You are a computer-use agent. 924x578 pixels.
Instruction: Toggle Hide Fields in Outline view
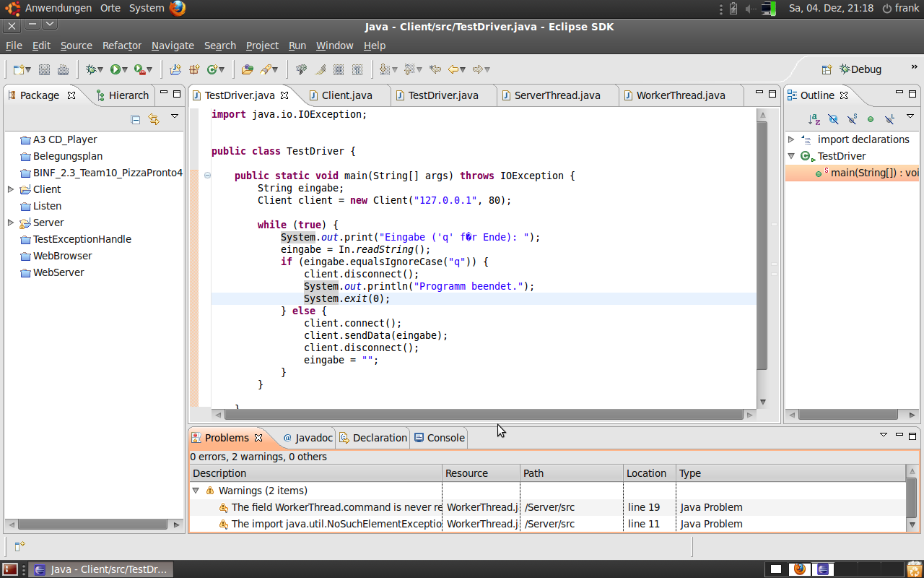(833, 119)
